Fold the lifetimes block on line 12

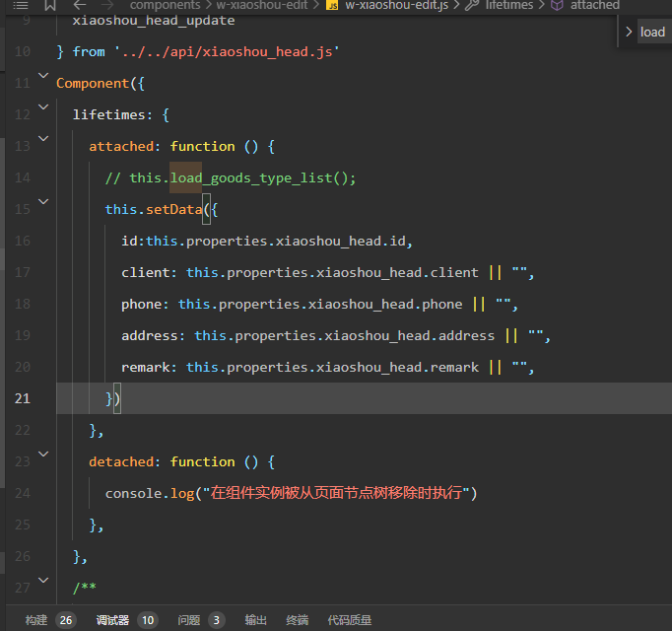42,107
